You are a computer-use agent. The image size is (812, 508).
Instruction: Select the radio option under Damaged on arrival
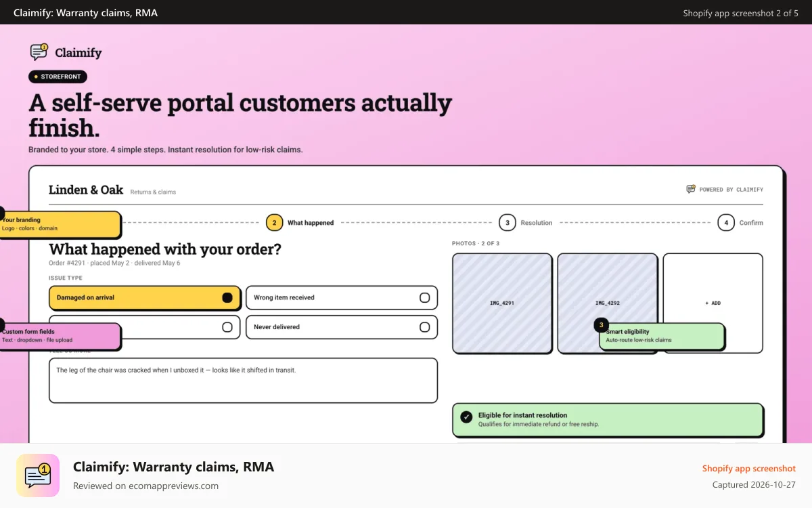pyautogui.click(x=227, y=327)
